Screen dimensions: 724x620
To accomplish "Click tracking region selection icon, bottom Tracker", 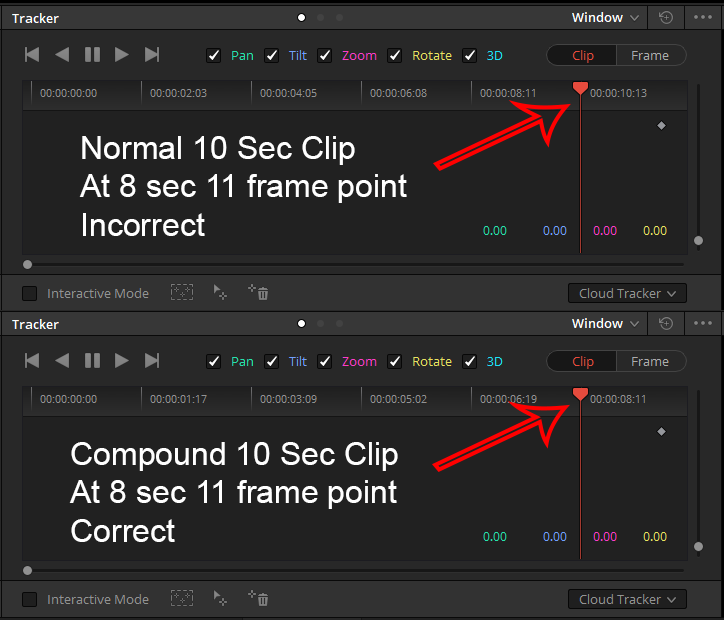I will click(x=182, y=598).
